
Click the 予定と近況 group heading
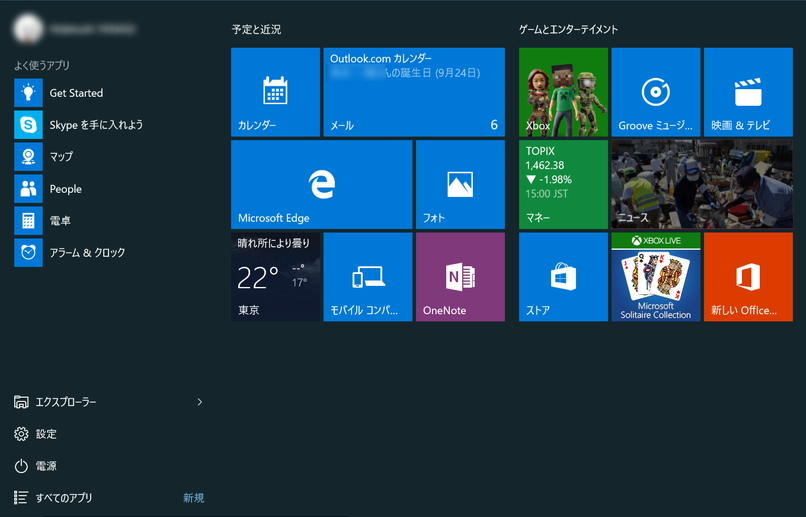click(x=256, y=29)
